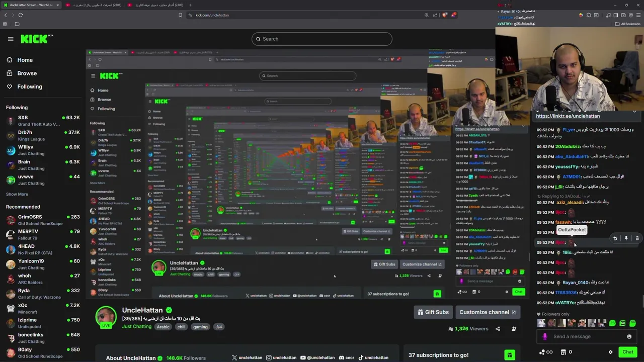
Task: Delete the hovered chat message
Action: (637, 238)
